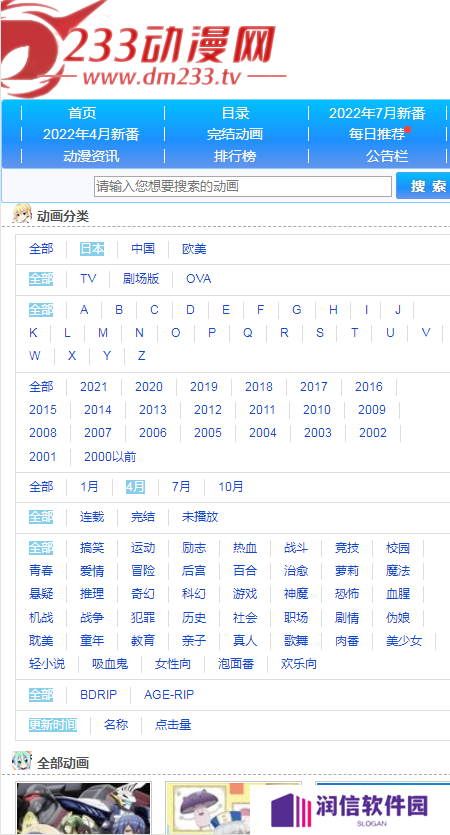The width and height of the screenshot is (450, 835).
Task: Go to 2022年4月新番 in navigation
Action: pyautogui.click(x=91, y=134)
